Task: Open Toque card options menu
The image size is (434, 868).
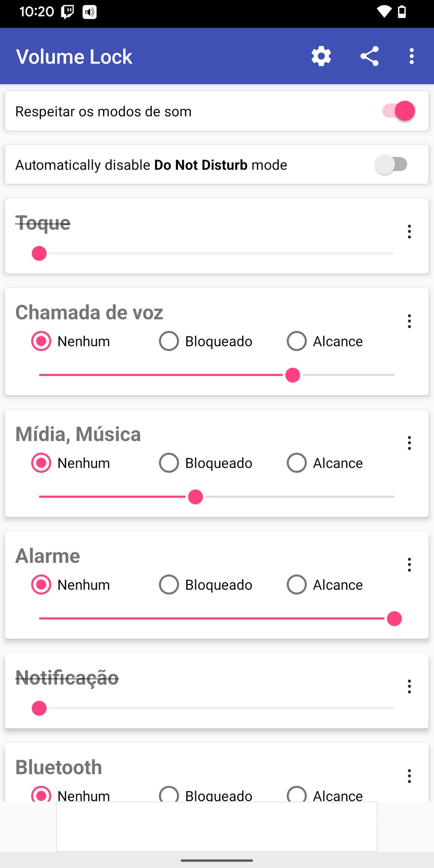Action: click(x=409, y=232)
